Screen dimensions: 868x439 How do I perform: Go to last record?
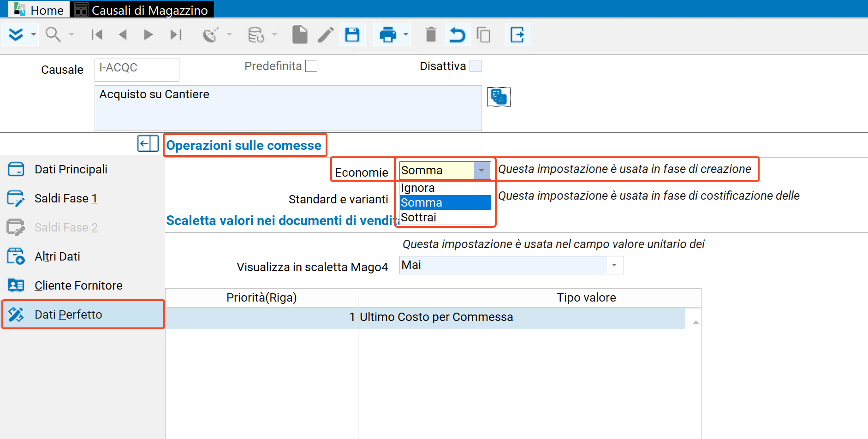pos(175,35)
